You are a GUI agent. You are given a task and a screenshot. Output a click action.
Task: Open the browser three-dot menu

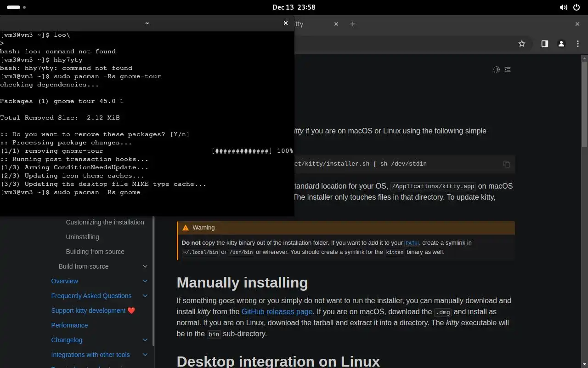[578, 44]
